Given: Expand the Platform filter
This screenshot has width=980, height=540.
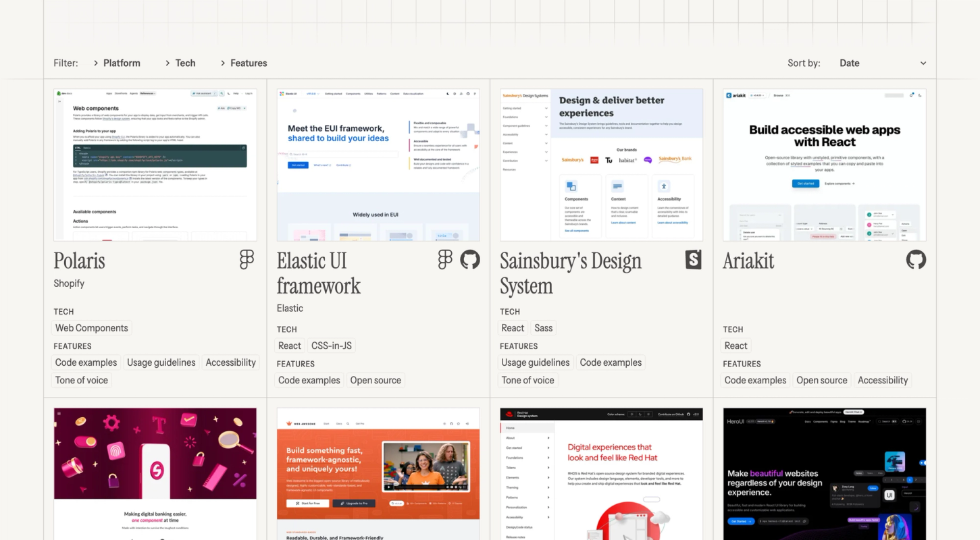Looking at the screenshot, I should coord(117,63).
